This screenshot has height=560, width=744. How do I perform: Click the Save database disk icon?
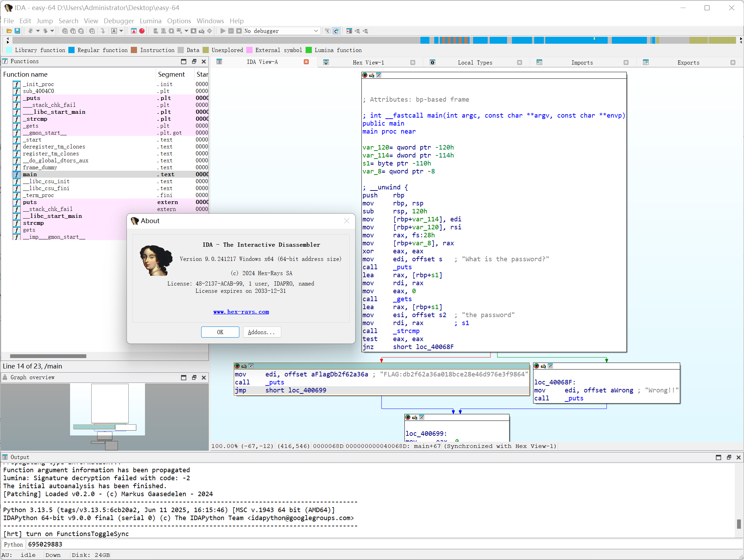click(17, 31)
